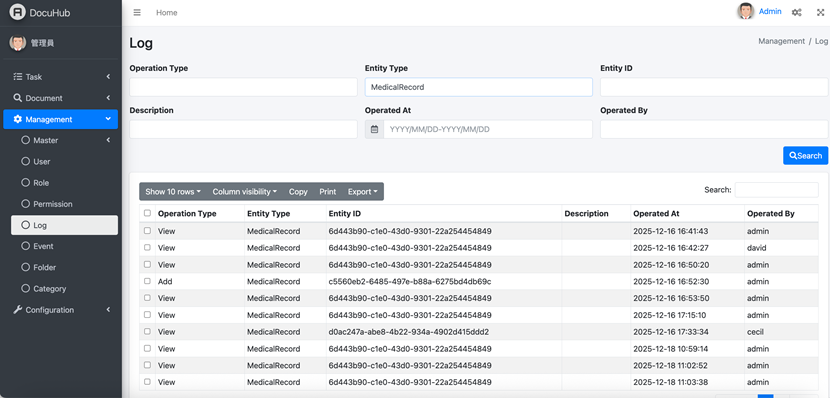Check the row with timestamp 10:59:14
This screenshot has height=398, width=830.
coord(147,348)
